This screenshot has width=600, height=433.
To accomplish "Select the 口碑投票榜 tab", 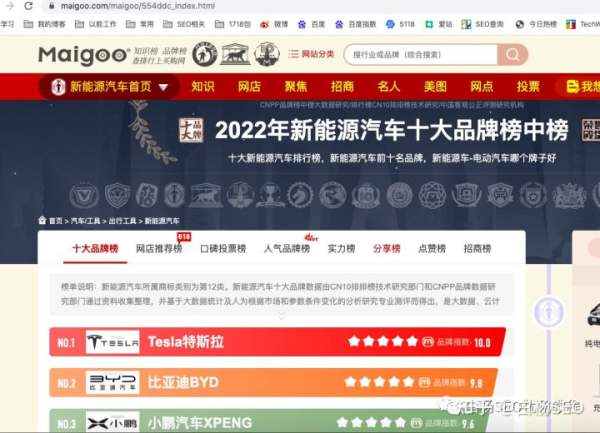I will tap(223, 249).
